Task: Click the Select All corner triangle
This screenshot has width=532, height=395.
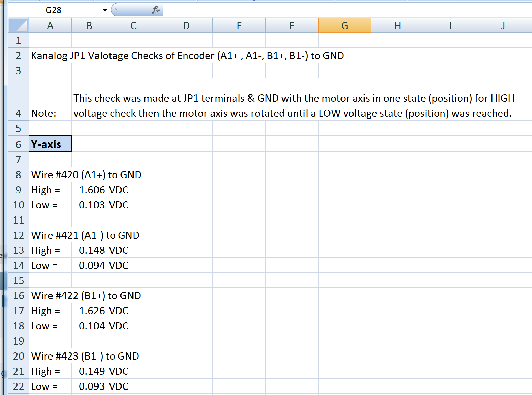Action: (19, 26)
